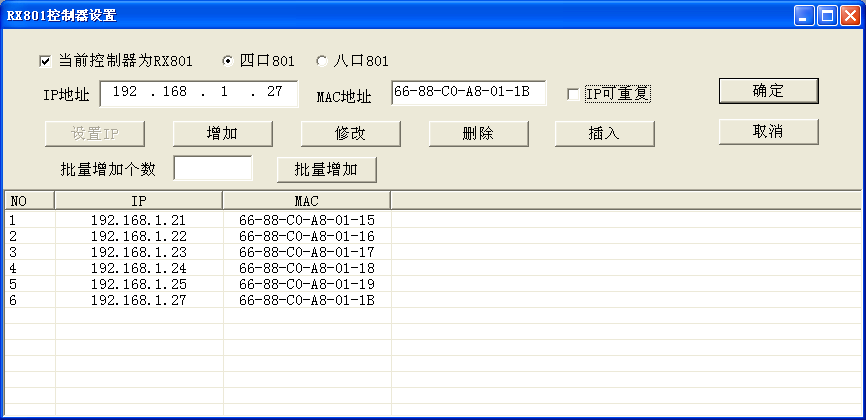Click MAC cell 66-88-C0-A8-01-19
Viewport: 866px width, 420px height.
[307, 285]
